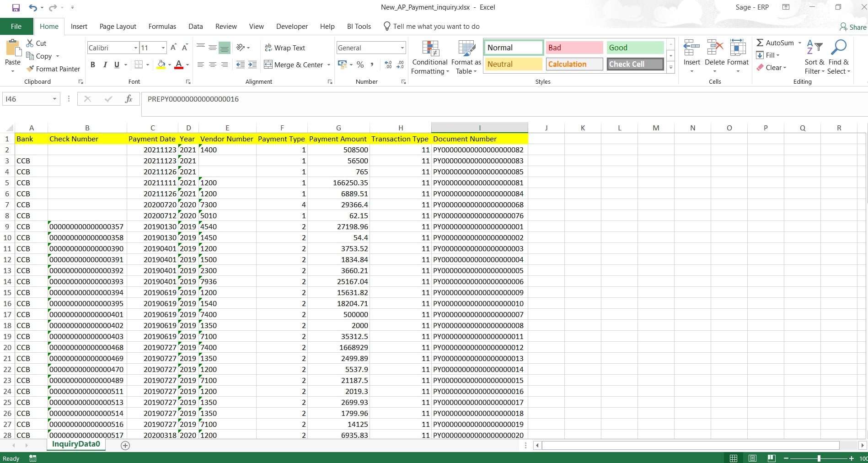The width and height of the screenshot is (868, 463).
Task: Open the Orientation text-angle icon
Action: (241, 48)
